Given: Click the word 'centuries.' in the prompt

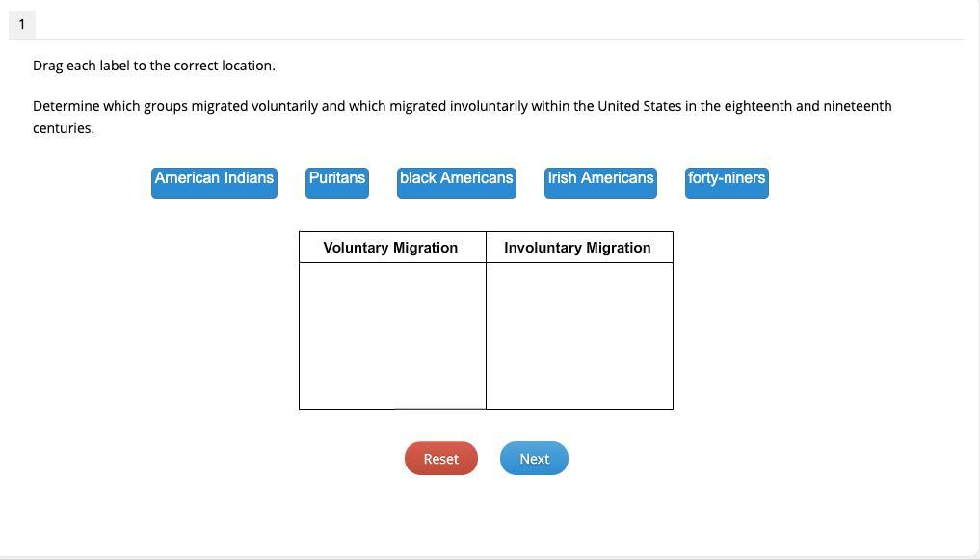Looking at the screenshot, I should tap(64, 128).
